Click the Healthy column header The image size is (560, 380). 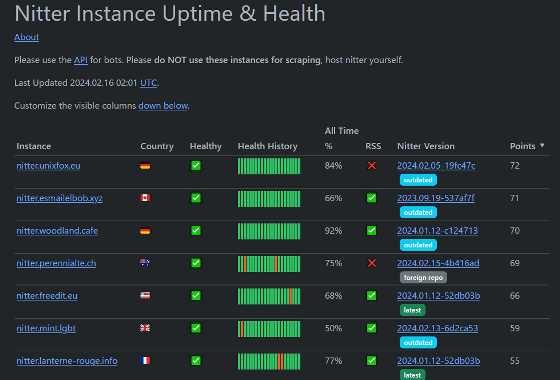tap(206, 146)
